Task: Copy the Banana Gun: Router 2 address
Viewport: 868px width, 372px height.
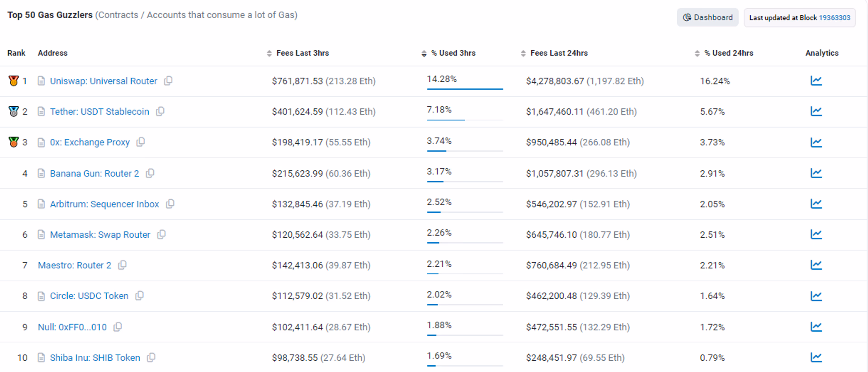Action: [150, 174]
